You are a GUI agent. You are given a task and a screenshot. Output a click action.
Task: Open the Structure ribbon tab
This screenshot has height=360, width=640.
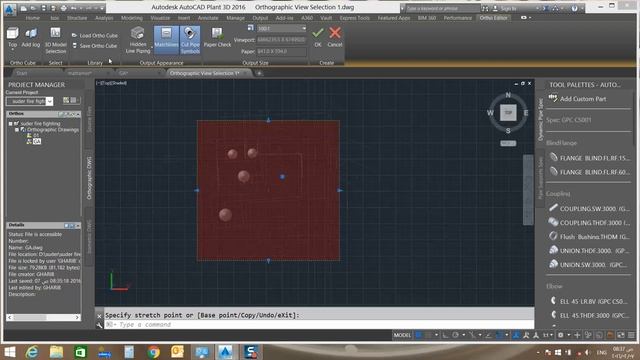tap(77, 18)
